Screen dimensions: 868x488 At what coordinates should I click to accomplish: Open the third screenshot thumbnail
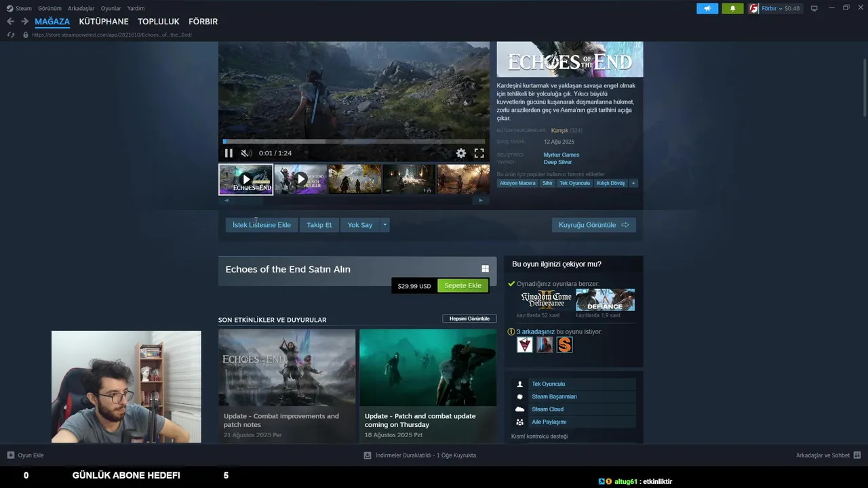(355, 179)
